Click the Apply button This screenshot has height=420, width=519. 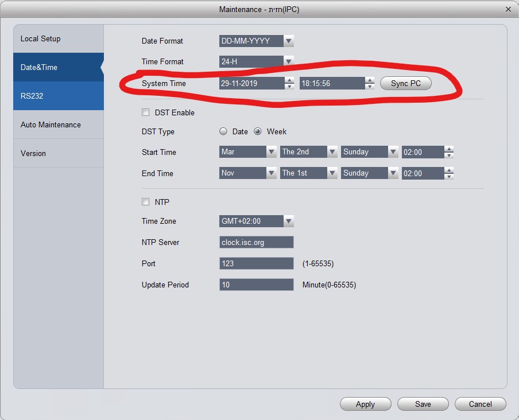pos(365,404)
